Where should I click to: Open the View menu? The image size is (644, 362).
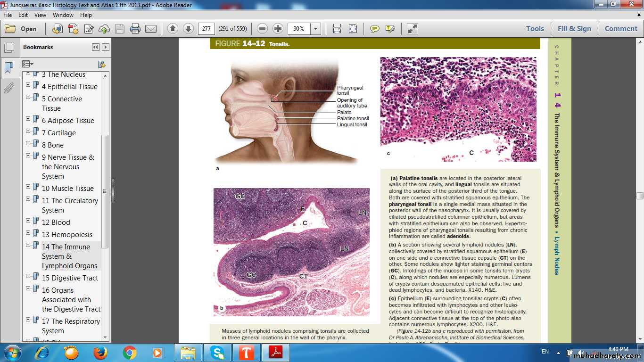click(x=40, y=15)
